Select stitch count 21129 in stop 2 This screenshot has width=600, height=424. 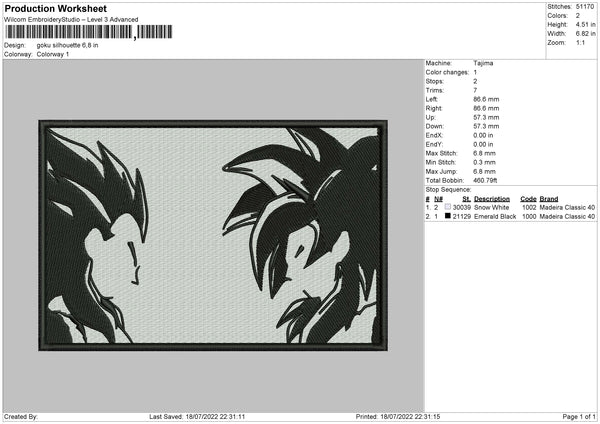point(462,217)
